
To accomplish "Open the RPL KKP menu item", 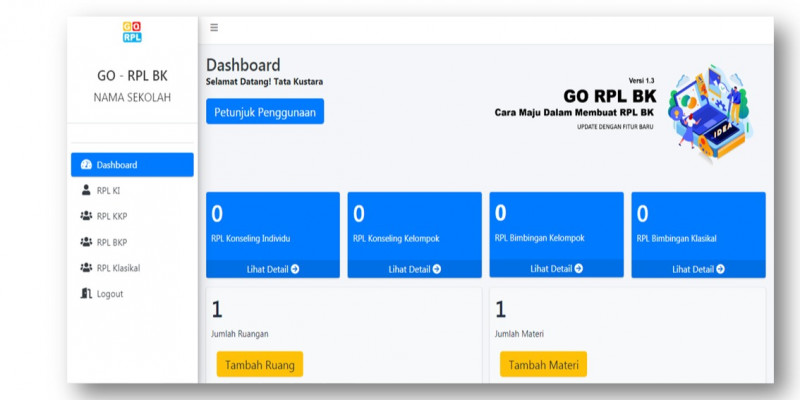I will click(x=132, y=216).
